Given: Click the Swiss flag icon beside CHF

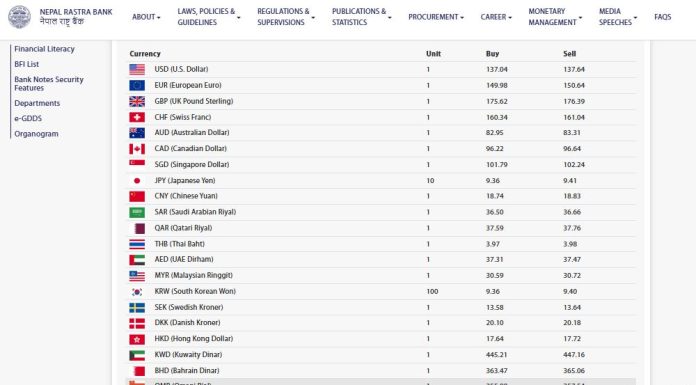Looking at the screenshot, I should pos(137,117).
